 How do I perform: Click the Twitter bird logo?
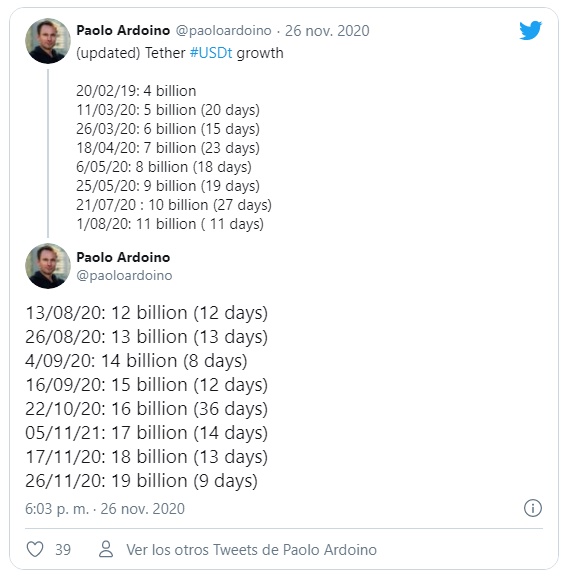[x=530, y=30]
